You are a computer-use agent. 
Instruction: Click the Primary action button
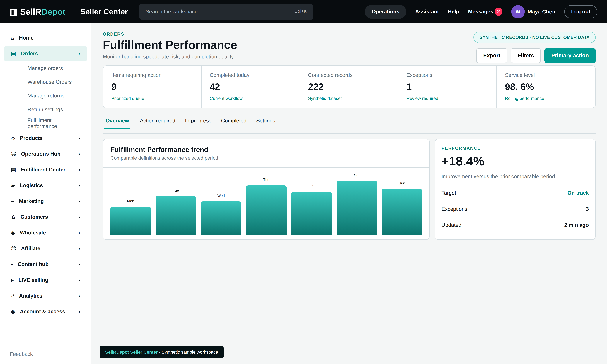(x=570, y=56)
